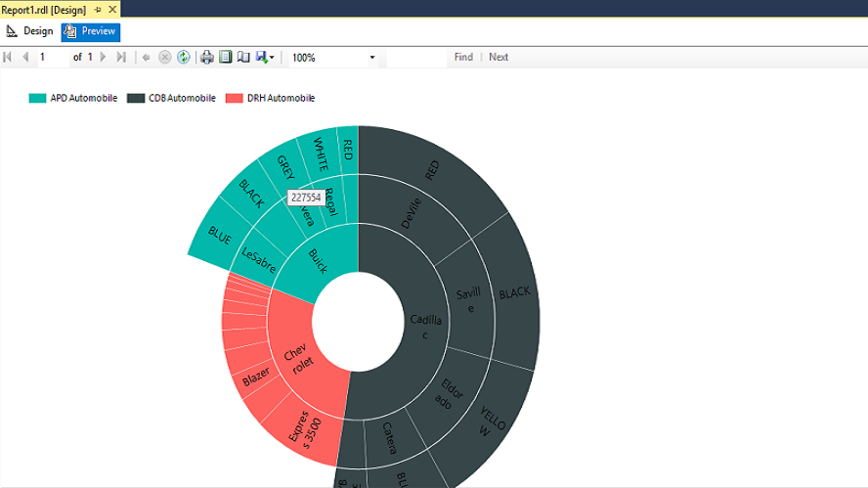Viewport: 868px width, 488px height.
Task: Click the Next search result link
Action: [499, 57]
